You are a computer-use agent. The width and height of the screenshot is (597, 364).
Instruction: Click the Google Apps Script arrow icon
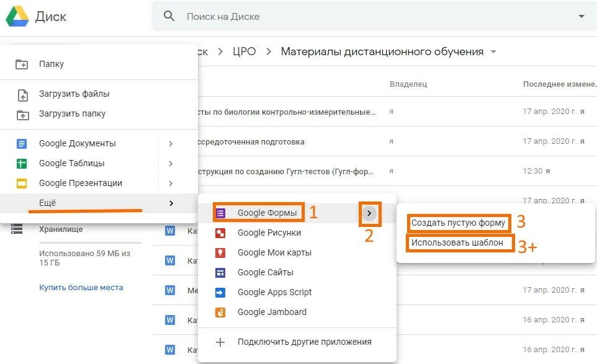tap(220, 293)
